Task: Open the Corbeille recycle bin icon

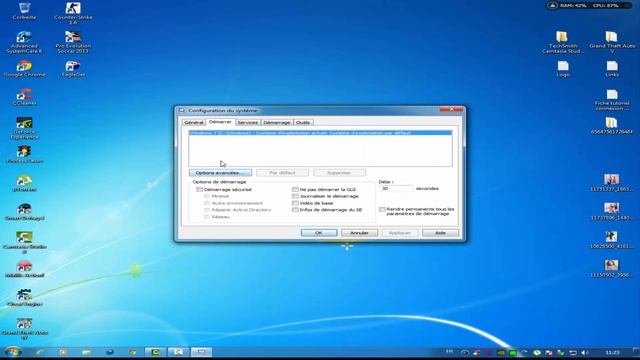Action: [x=24, y=11]
